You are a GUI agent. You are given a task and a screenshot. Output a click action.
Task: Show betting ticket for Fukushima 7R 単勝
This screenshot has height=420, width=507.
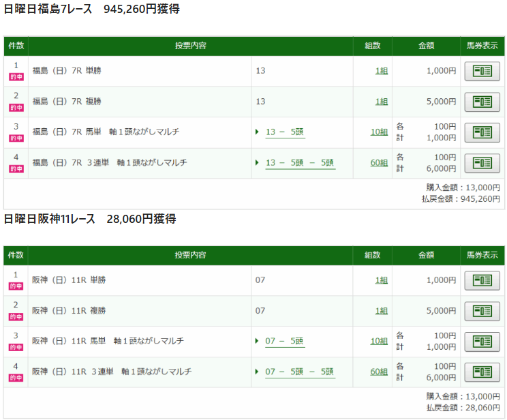point(482,71)
